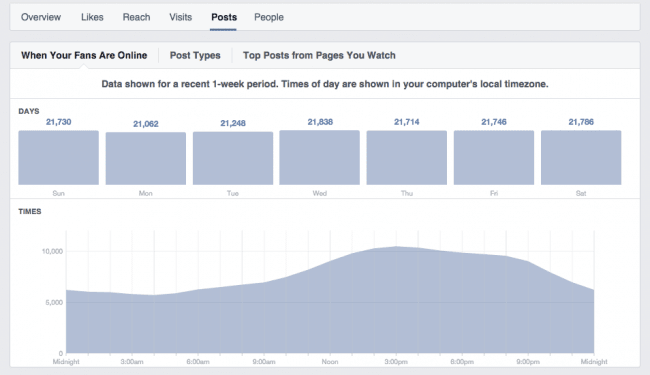650x375 pixels.
Task: Click the Sunday bar showing 21,730
Action: pos(58,157)
